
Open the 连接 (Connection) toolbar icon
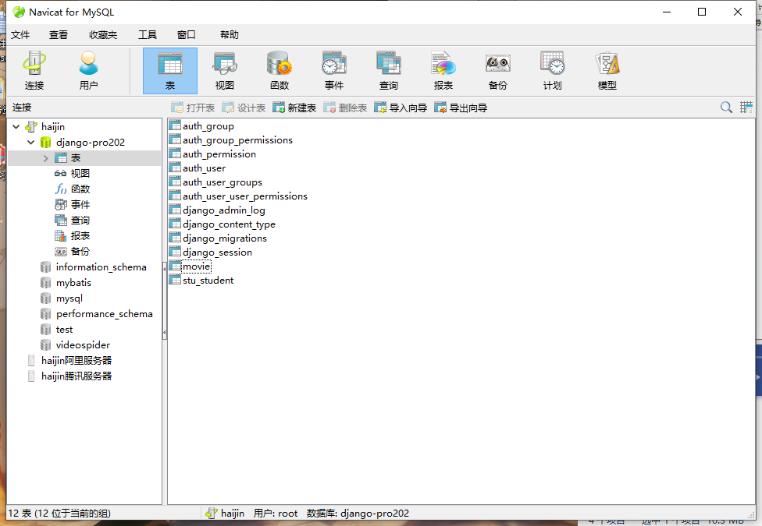coord(34,71)
